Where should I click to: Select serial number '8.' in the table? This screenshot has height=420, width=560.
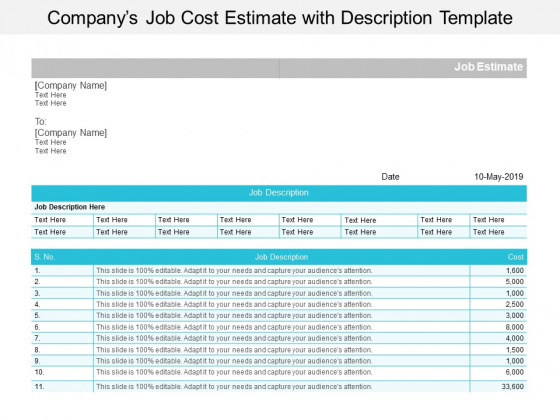pyautogui.click(x=38, y=350)
